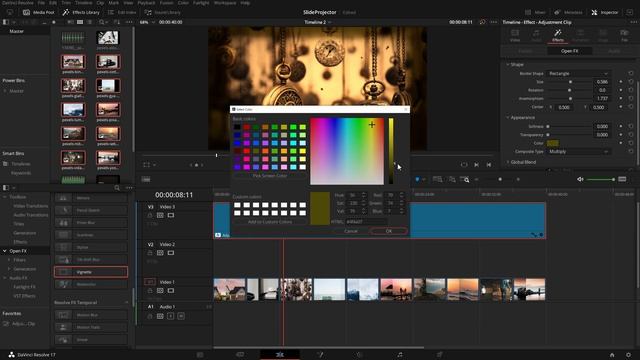Viewport: 640px width, 360px height.
Task: Click the Effects Library toolbar button
Action: pos(81,12)
